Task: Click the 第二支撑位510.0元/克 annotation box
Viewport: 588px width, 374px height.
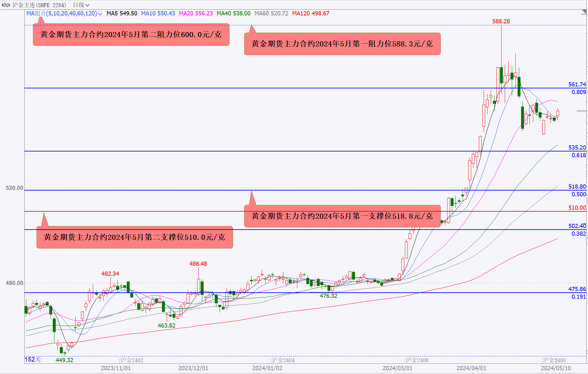Action: pyautogui.click(x=134, y=237)
